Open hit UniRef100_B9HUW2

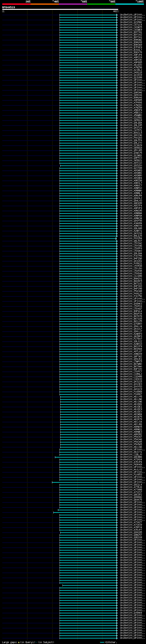pos(131,40)
